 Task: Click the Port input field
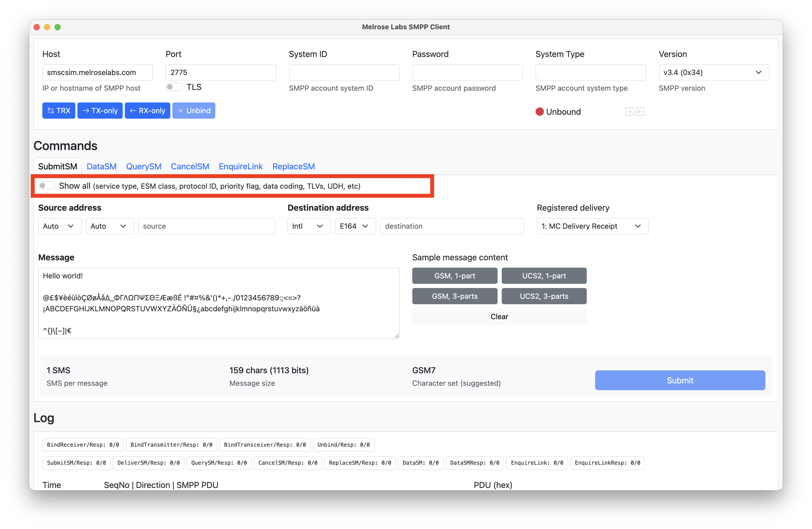coord(221,72)
